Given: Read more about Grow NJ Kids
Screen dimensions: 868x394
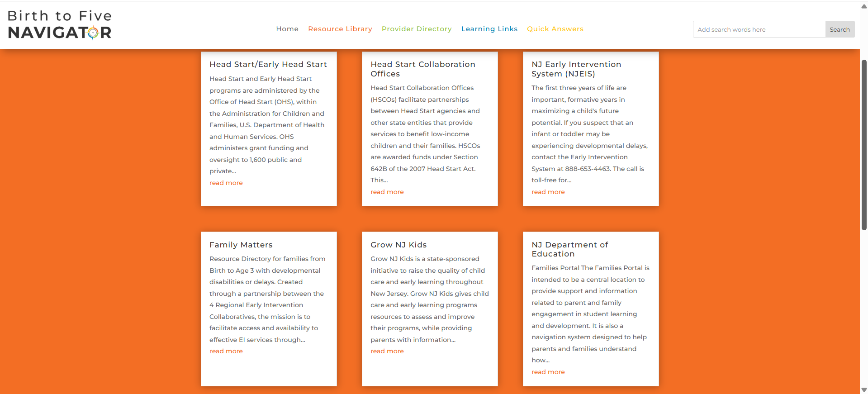Looking at the screenshot, I should coord(387,351).
